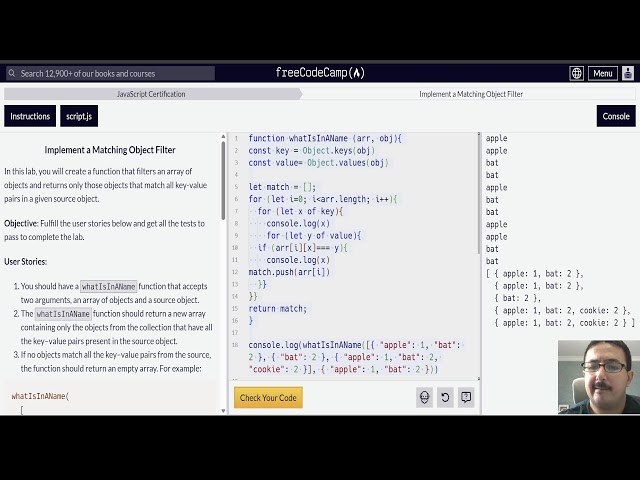The width and height of the screenshot is (640, 480).
Task: Click 'return match;' code line
Action: point(277,309)
